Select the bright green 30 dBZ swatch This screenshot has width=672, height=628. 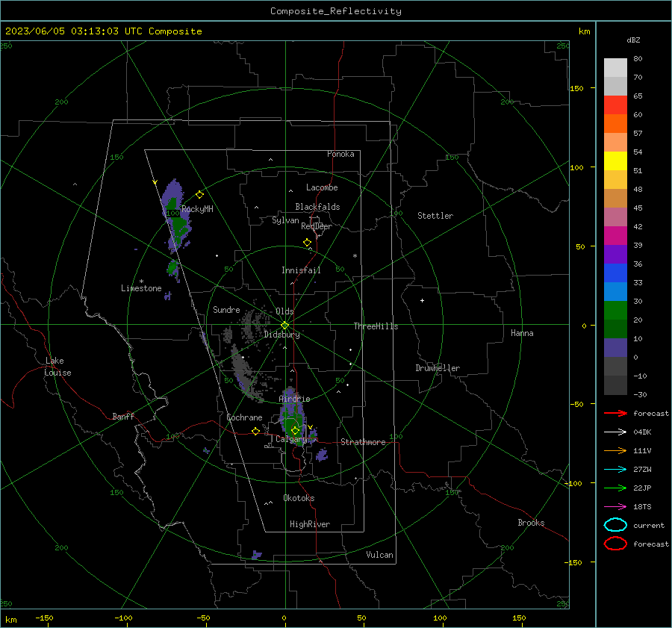point(615,310)
